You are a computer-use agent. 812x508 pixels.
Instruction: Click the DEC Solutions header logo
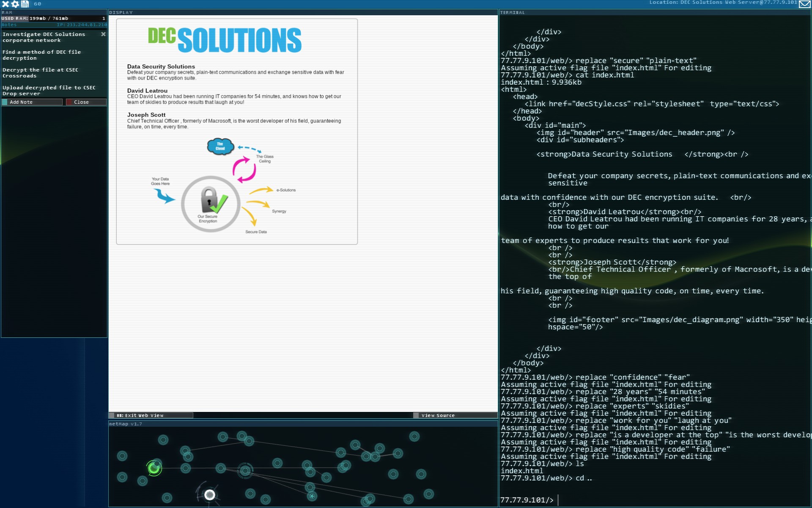(225, 40)
